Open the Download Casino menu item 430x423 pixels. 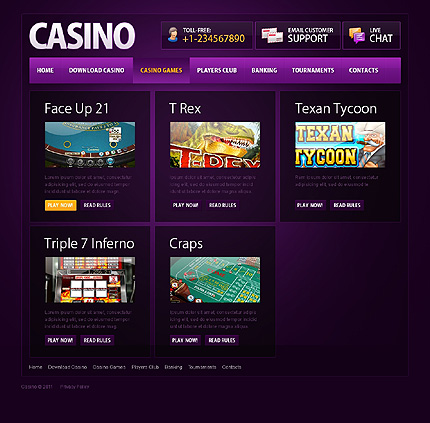97,70
